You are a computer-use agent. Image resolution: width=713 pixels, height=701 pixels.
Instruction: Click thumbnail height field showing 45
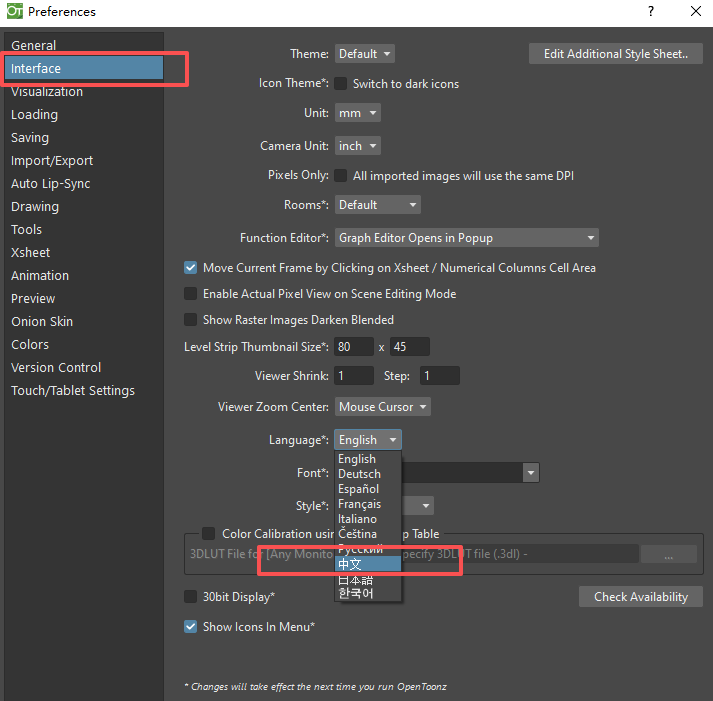[410, 347]
